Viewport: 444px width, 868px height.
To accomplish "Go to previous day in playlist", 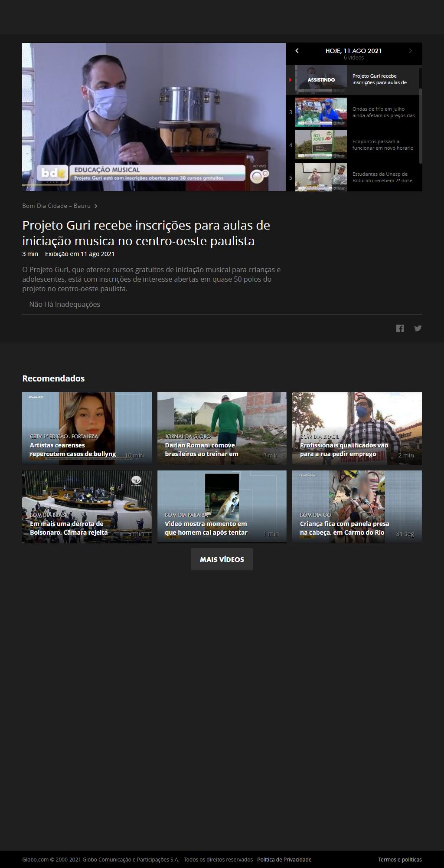I will [297, 51].
